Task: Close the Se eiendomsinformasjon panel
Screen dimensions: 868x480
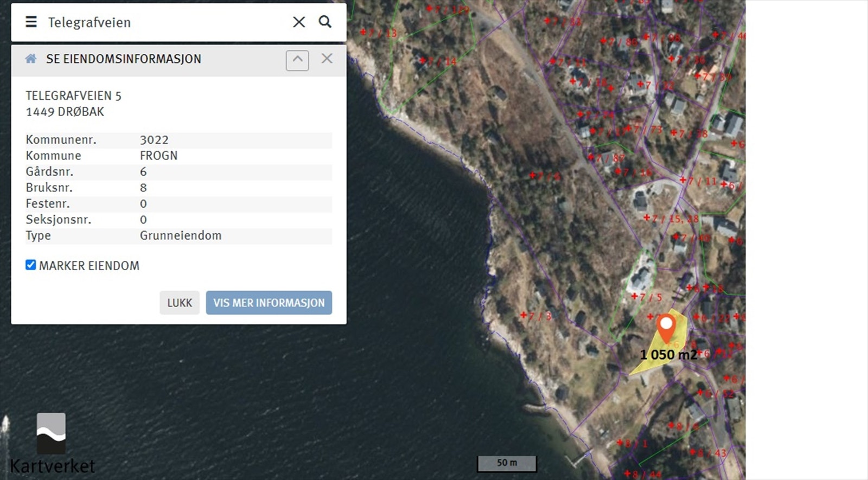Action: (x=327, y=59)
